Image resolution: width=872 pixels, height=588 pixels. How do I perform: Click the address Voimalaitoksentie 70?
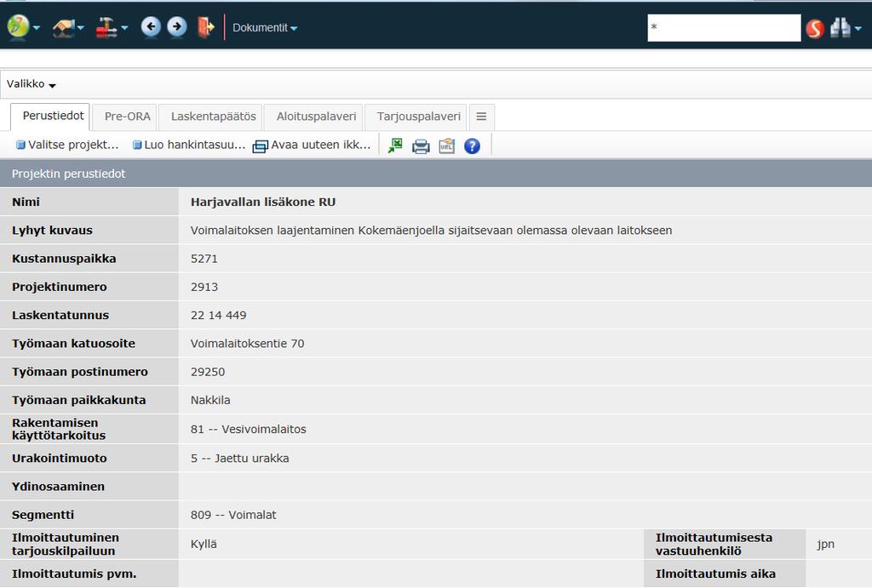point(248,344)
